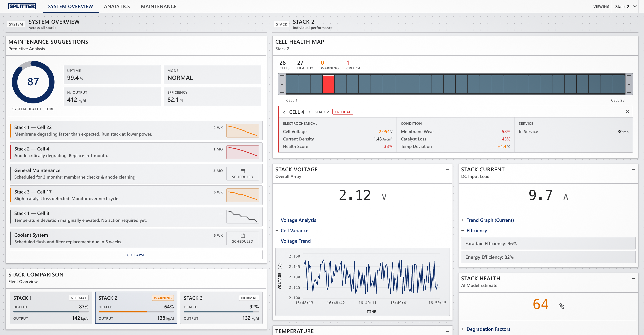Open Stack 1 Cell 8 trend thumbnail
Screen dimensions: 644x335
(243, 217)
